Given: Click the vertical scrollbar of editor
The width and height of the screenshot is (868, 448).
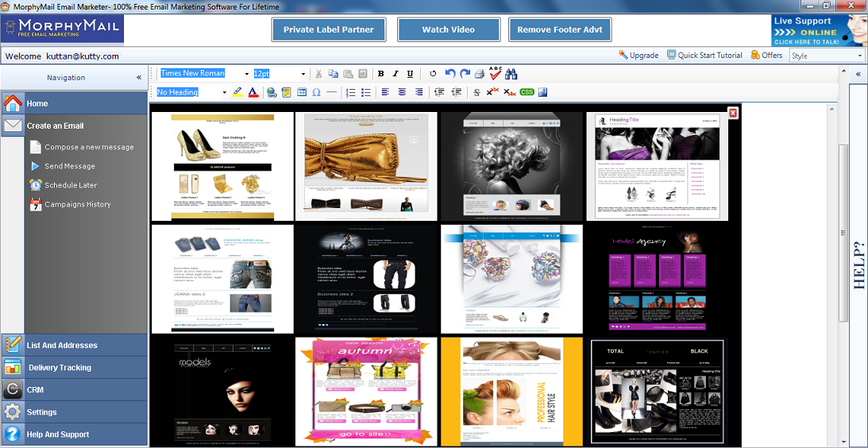Looking at the screenshot, I should point(843,233).
